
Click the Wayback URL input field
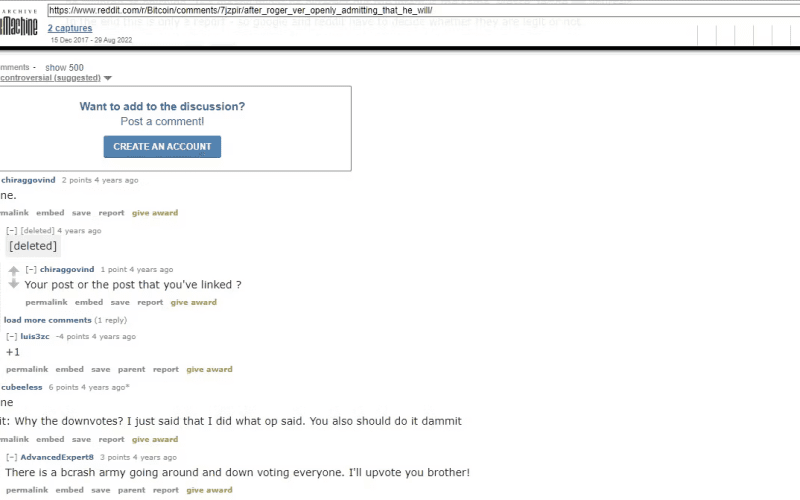point(423,10)
